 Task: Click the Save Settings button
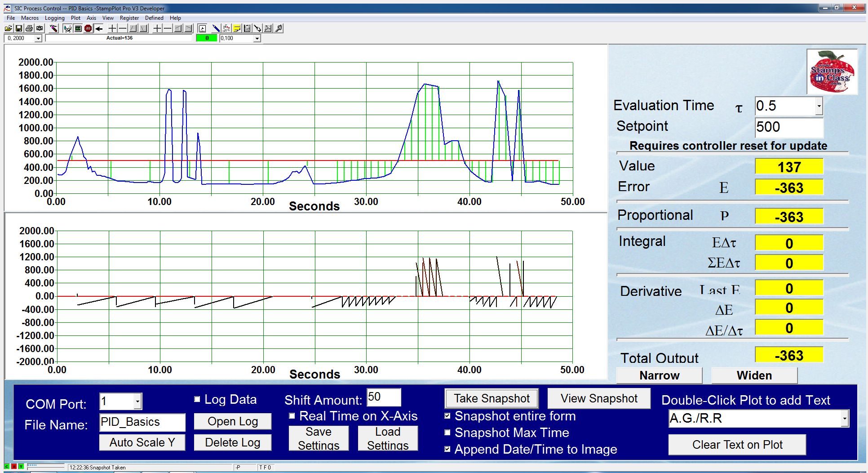pos(319,438)
